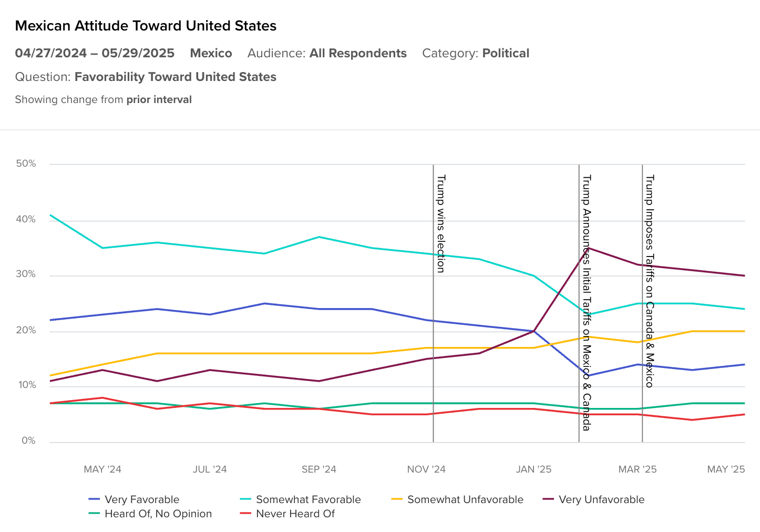Select Favorability Toward United States question text

tap(175, 77)
